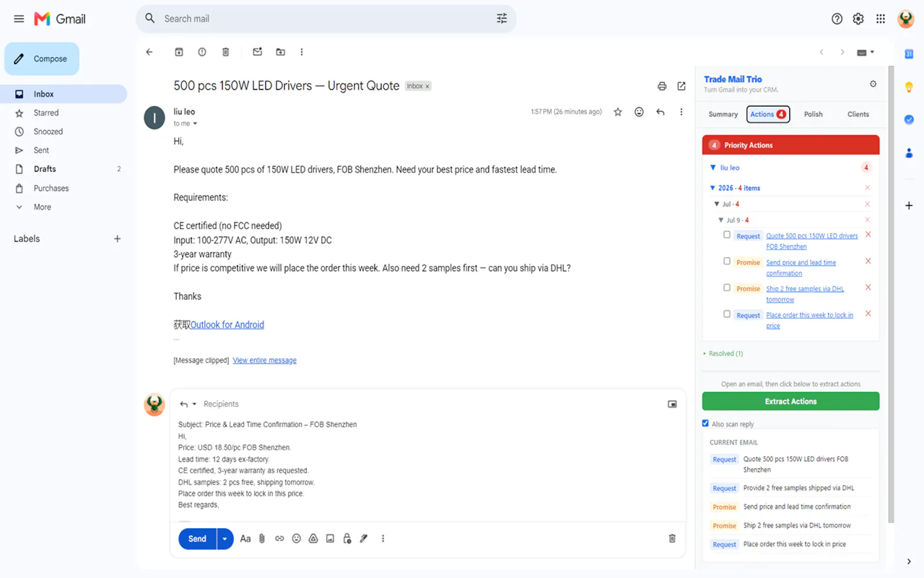The width and height of the screenshot is (924, 578).
Task: Click the reply Recipients field
Action: 221,404
